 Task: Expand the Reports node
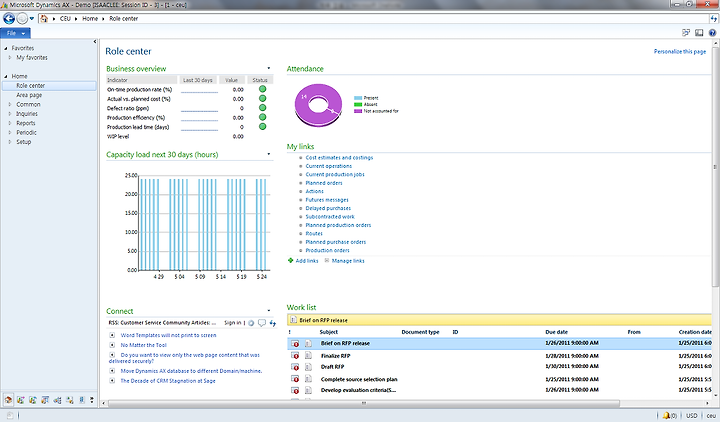click(10, 123)
